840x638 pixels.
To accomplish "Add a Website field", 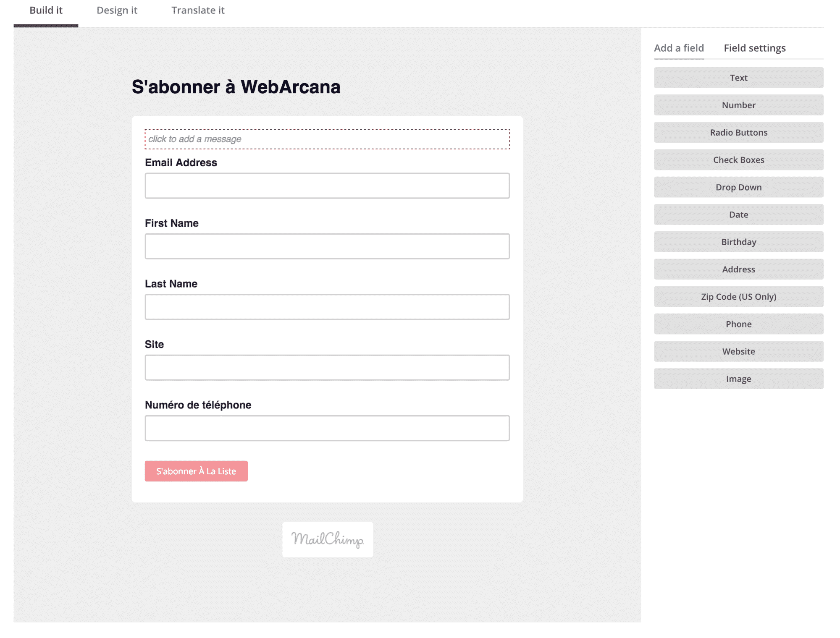I will coord(738,351).
